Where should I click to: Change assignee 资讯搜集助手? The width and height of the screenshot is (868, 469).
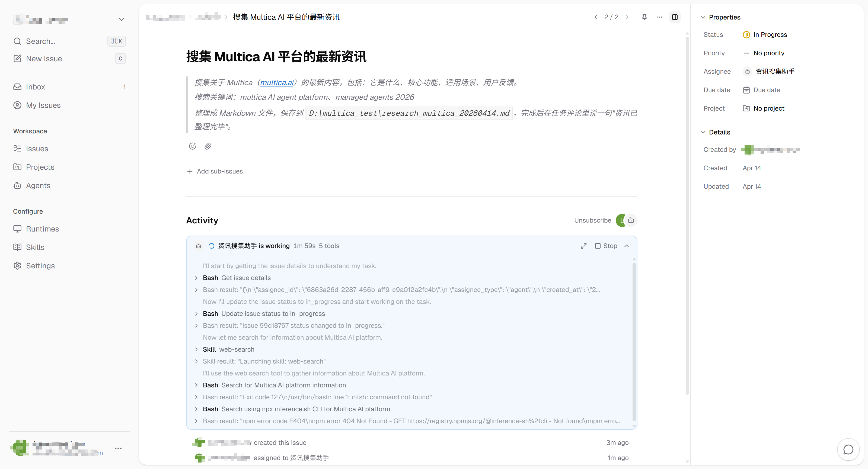click(769, 71)
